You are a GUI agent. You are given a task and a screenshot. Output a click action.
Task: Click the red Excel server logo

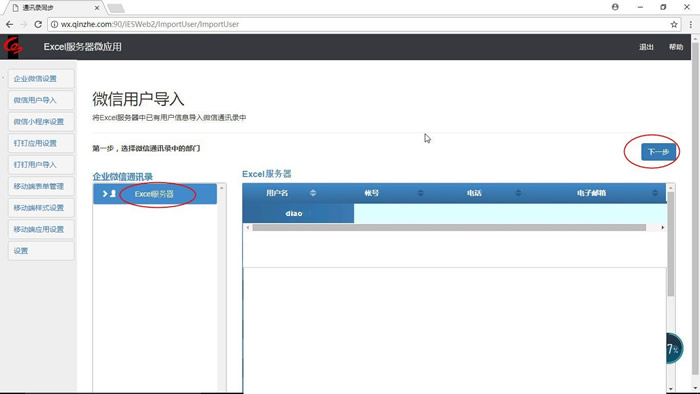coord(12,46)
